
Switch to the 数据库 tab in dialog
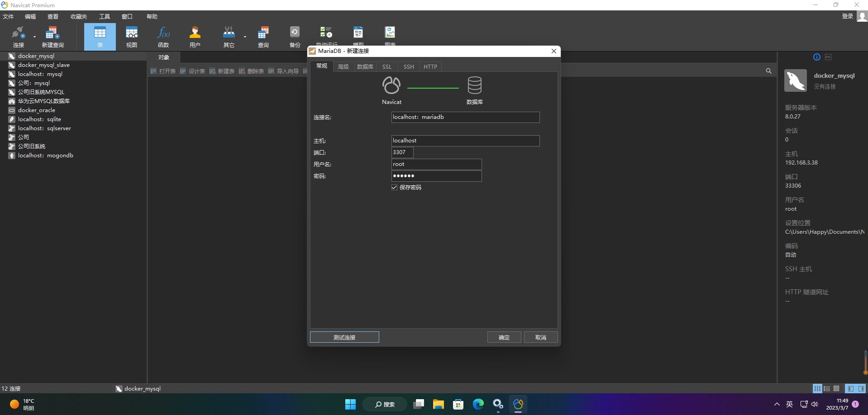[365, 67]
